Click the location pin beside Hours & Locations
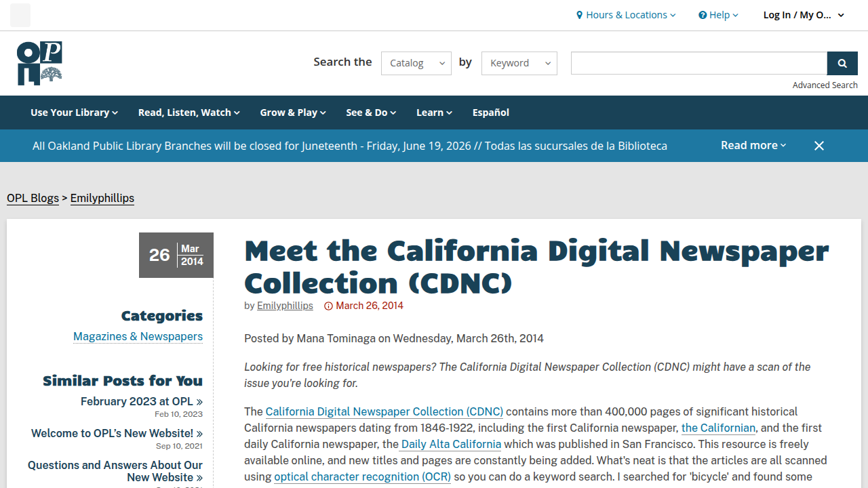 point(580,15)
